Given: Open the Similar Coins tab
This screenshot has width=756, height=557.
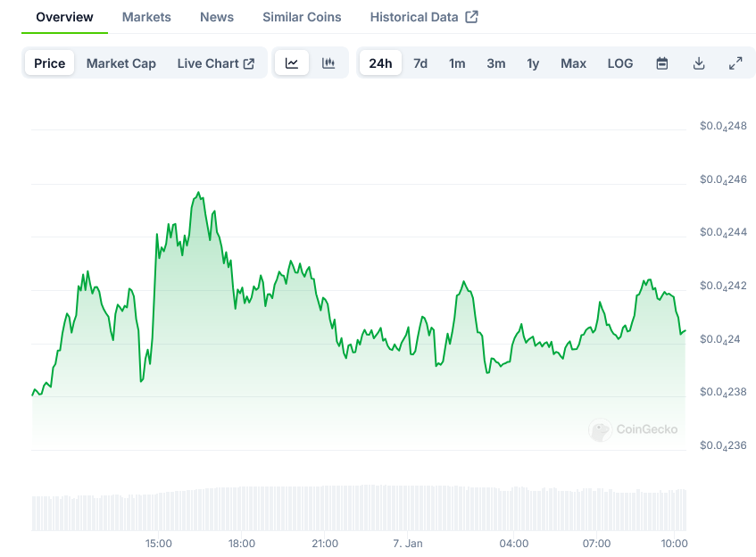Looking at the screenshot, I should pyautogui.click(x=302, y=17).
